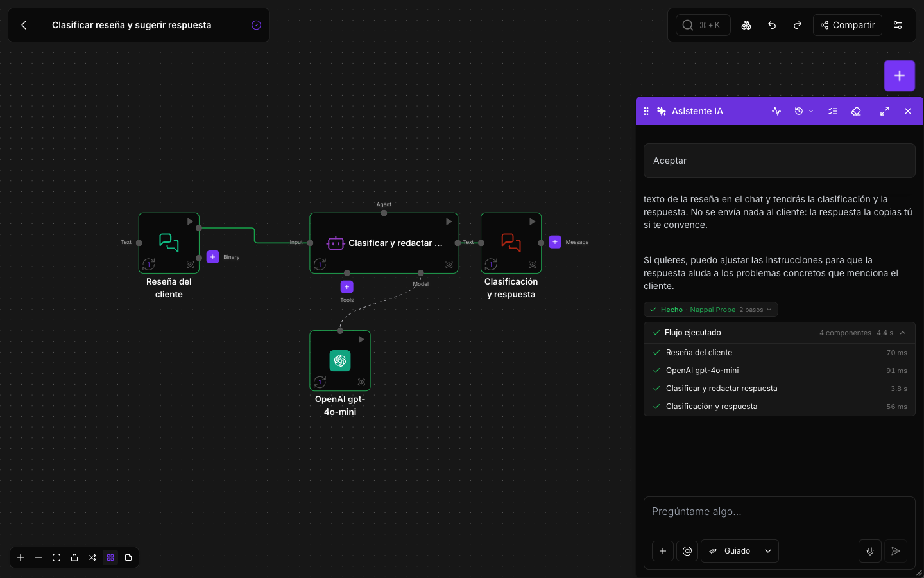Clear the assistant chat with eraser

coord(856,111)
